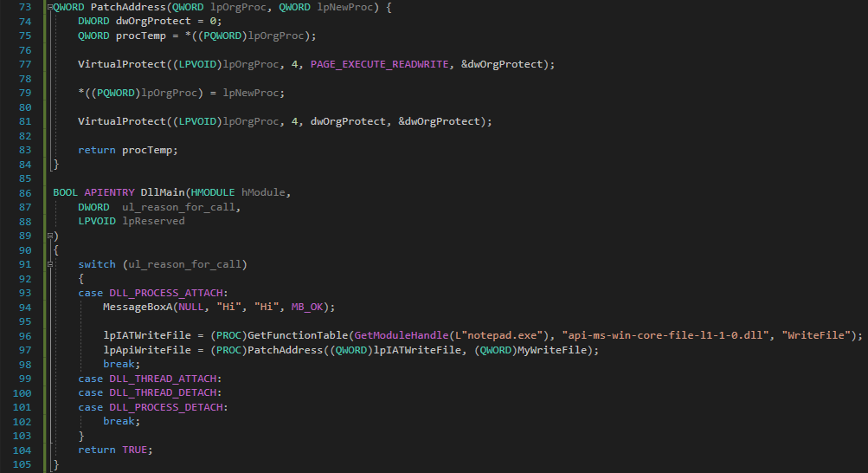This screenshot has width=868, height=473.
Task: Click GetModuleHandle call on line 96
Action: click(x=401, y=335)
